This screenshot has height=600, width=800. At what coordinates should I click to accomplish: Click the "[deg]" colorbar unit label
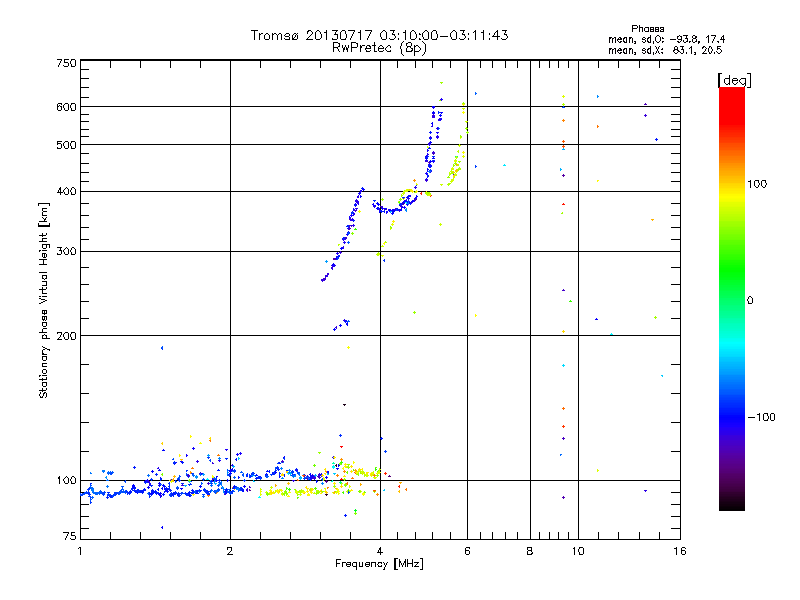734,80
